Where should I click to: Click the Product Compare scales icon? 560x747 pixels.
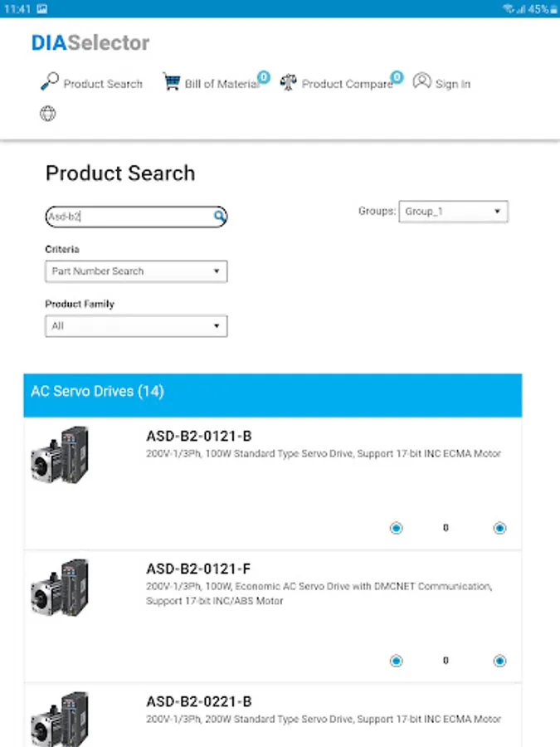(288, 83)
